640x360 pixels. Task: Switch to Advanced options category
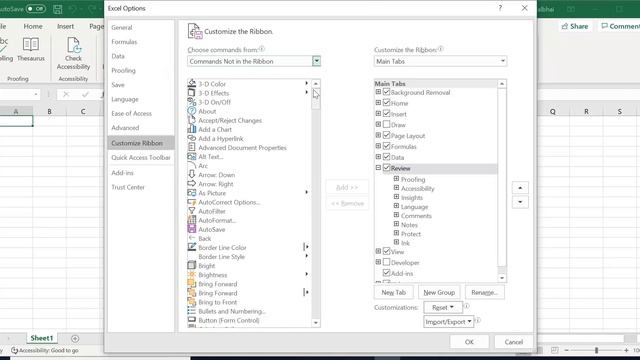point(125,128)
